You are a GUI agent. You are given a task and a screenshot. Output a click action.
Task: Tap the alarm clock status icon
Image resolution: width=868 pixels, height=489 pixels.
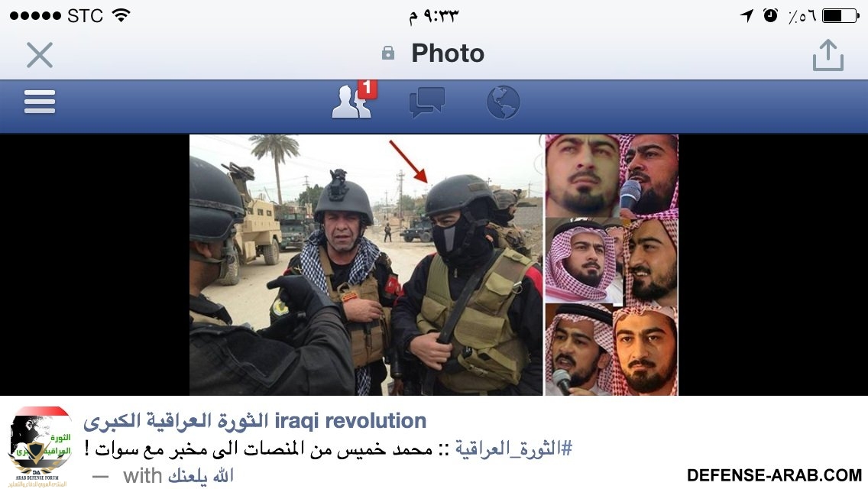click(770, 15)
